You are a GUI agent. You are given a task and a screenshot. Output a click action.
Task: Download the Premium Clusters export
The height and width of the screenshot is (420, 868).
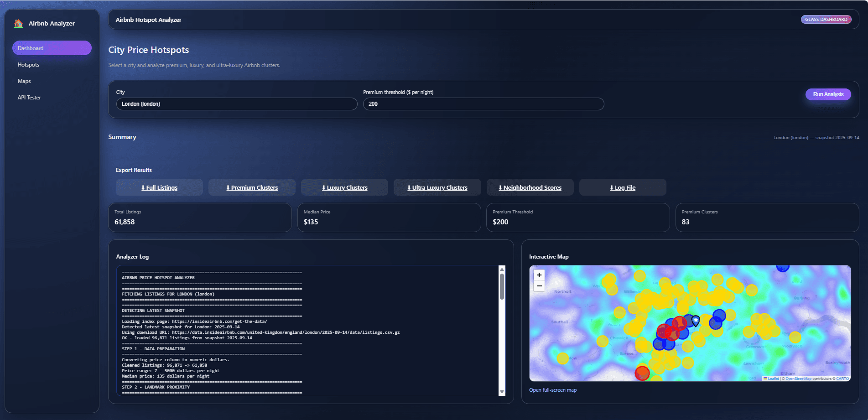[x=252, y=187]
